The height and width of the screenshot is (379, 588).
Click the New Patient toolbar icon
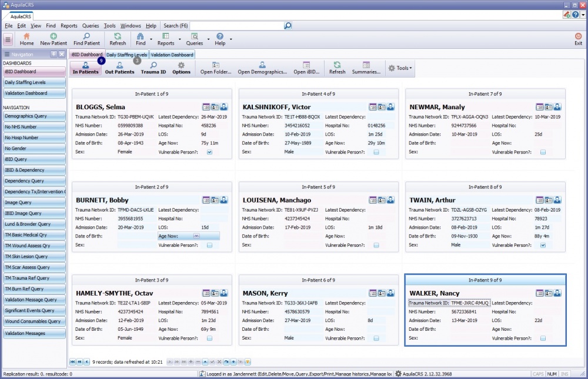tap(54, 37)
